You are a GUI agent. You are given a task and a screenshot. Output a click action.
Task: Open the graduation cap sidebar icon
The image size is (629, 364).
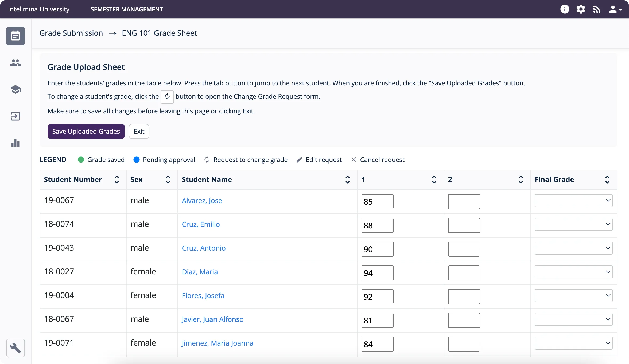pyautogui.click(x=15, y=89)
